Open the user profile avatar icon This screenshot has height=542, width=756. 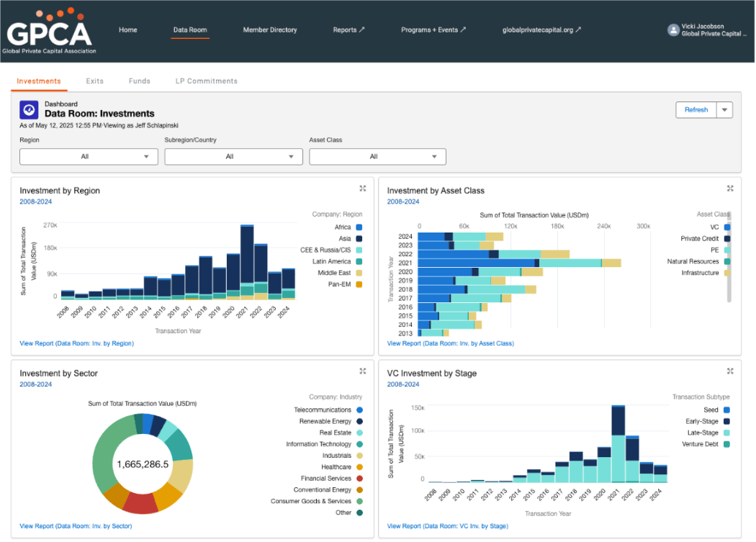pyautogui.click(x=673, y=30)
